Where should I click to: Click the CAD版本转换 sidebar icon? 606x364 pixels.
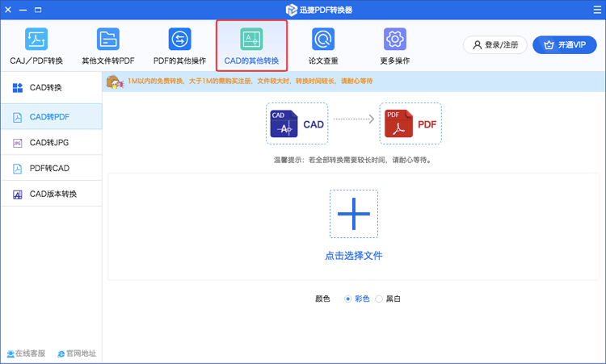[x=18, y=195]
